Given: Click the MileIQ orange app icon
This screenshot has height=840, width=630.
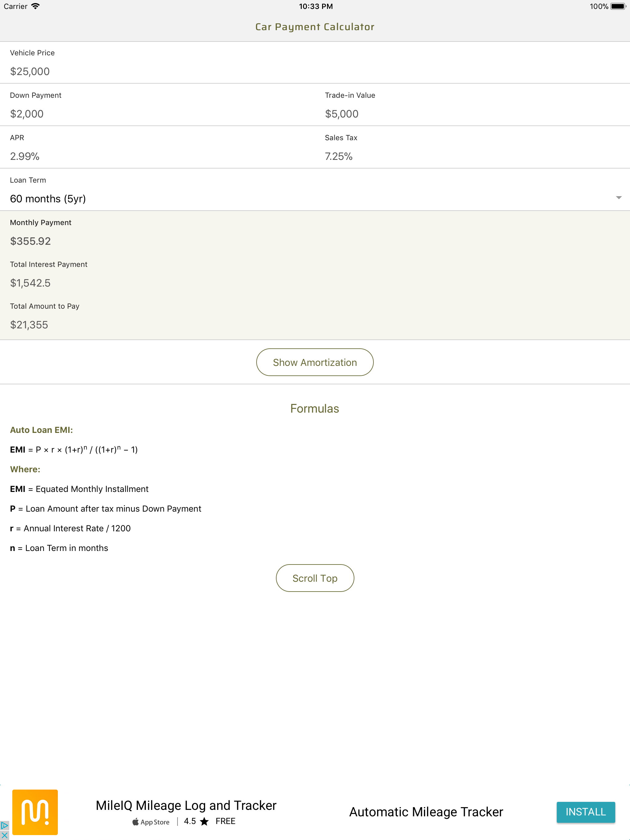Looking at the screenshot, I should [x=35, y=812].
